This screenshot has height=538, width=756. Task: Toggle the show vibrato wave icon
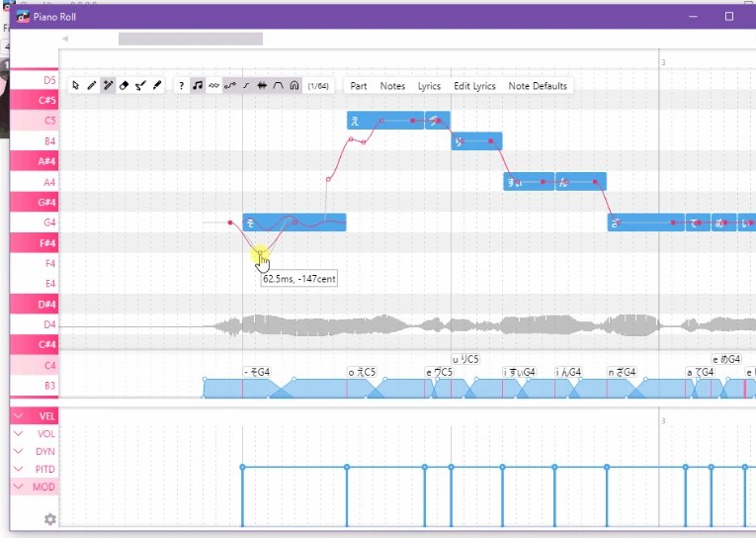click(213, 85)
